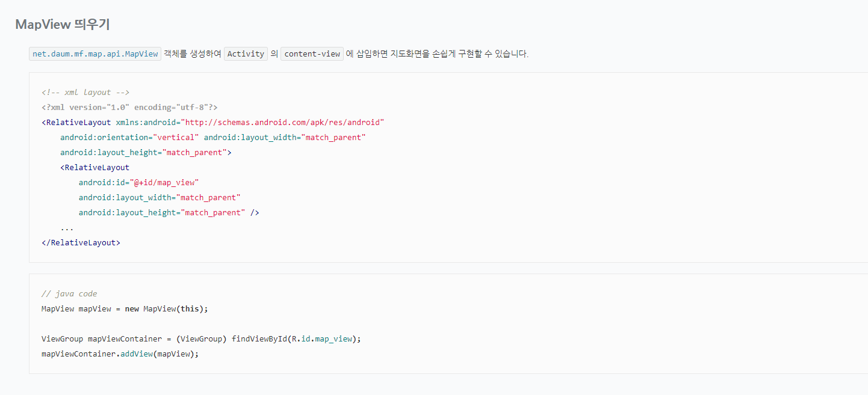Screen dimensions: 868x395
Task: Click the findViewById(R.id.map_view) line
Action: click(201, 339)
